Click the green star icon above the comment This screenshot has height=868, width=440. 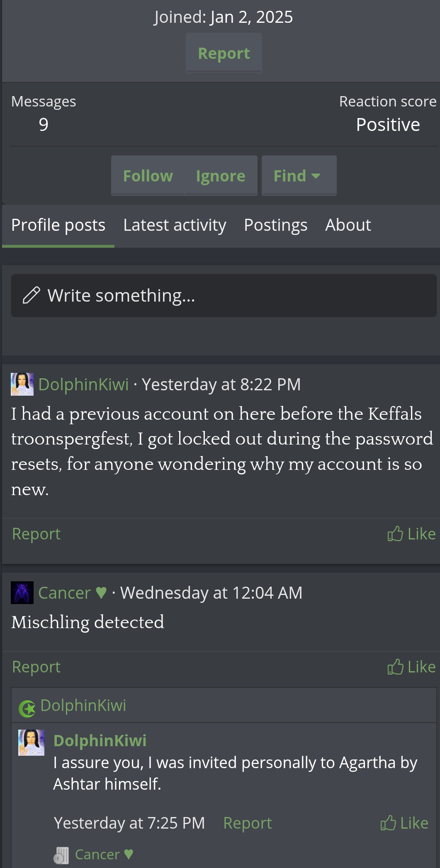27,708
